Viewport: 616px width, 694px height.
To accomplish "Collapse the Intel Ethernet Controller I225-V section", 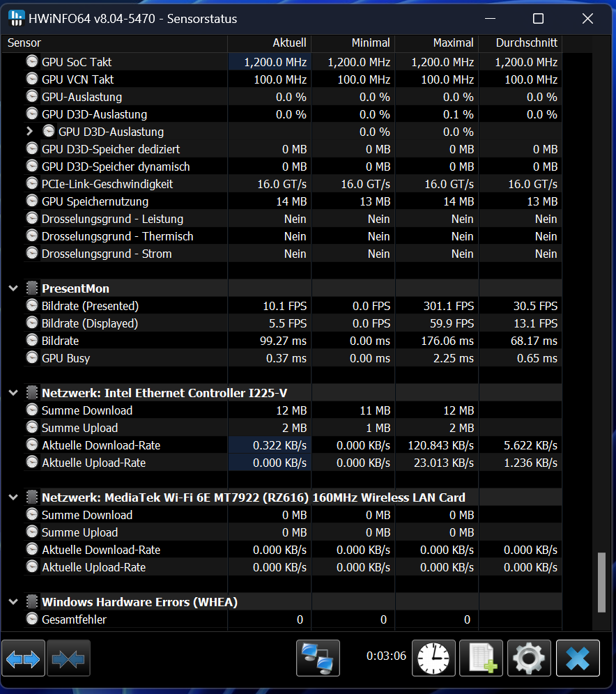I will tap(13, 393).
